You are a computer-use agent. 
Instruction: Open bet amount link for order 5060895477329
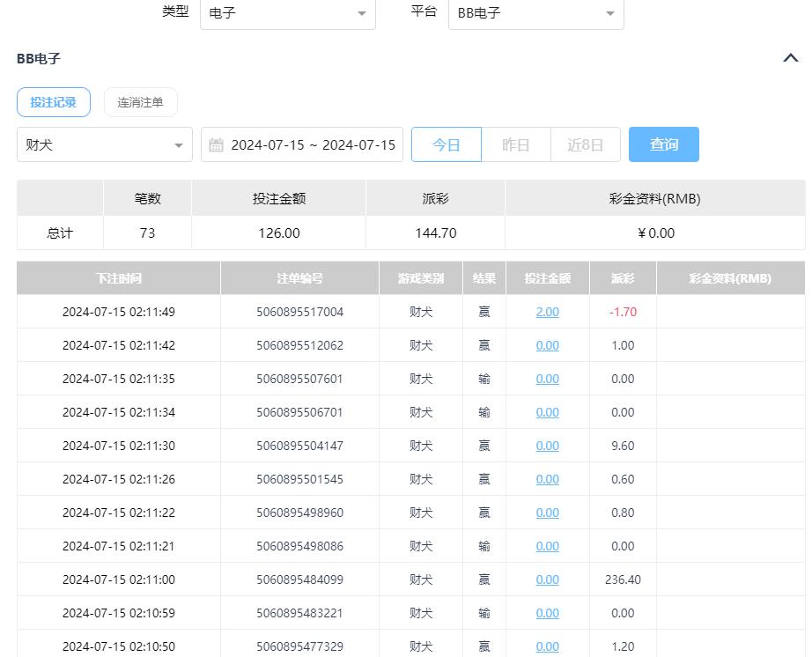547,646
